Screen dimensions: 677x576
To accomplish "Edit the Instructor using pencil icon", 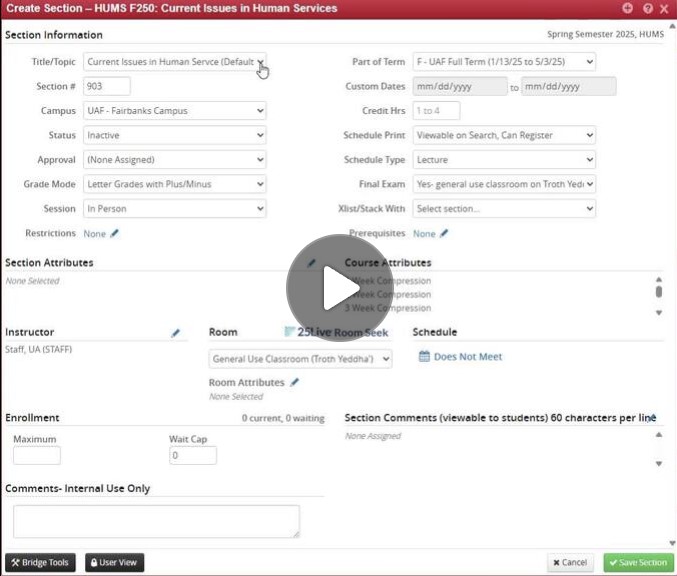I will click(x=176, y=333).
